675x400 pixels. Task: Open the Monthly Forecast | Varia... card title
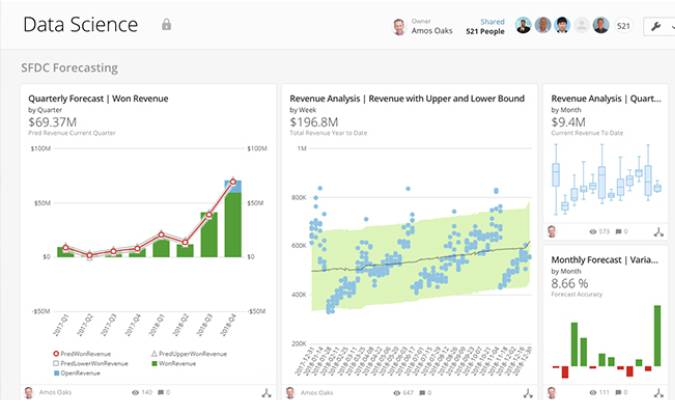(604, 260)
